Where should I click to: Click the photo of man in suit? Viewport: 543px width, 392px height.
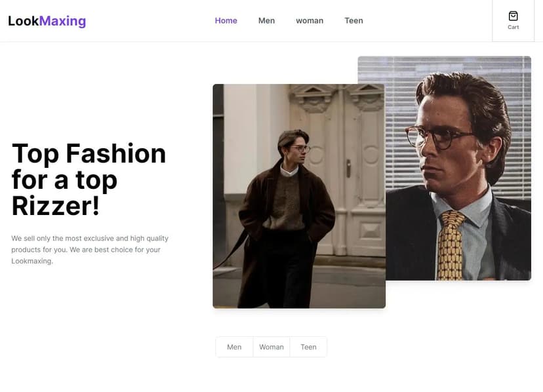[x=459, y=164]
